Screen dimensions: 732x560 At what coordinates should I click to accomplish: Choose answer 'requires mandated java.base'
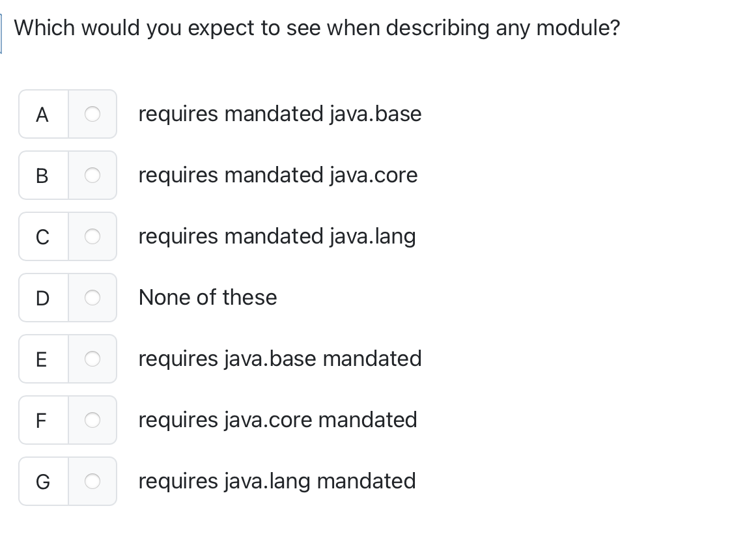(280, 114)
